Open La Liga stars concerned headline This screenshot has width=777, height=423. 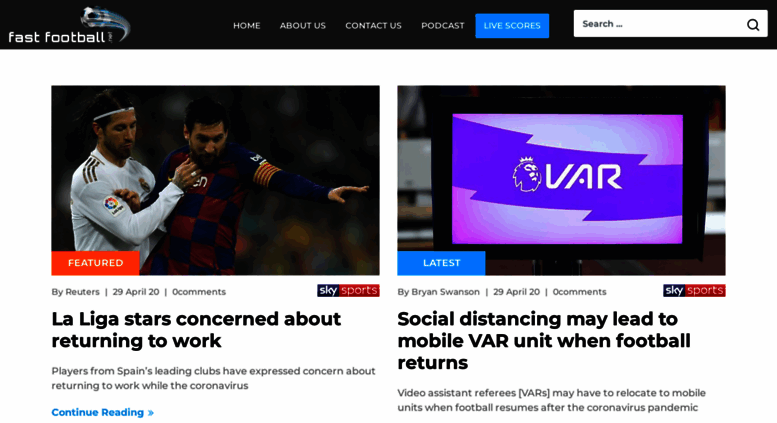[x=196, y=330]
